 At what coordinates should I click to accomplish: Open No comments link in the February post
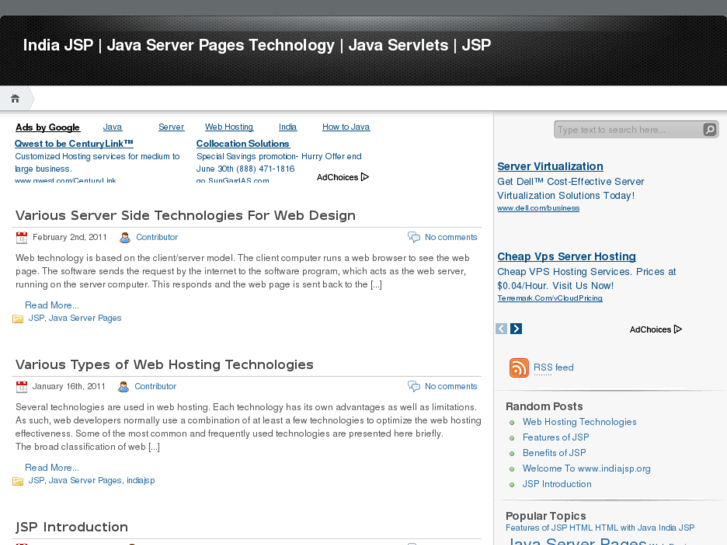pos(451,237)
